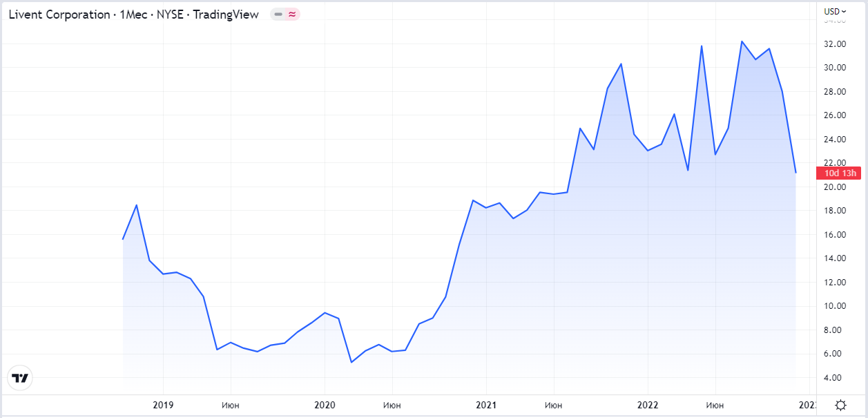Select the 2022 time axis label
Screen dimensions: 868x418
[648, 406]
